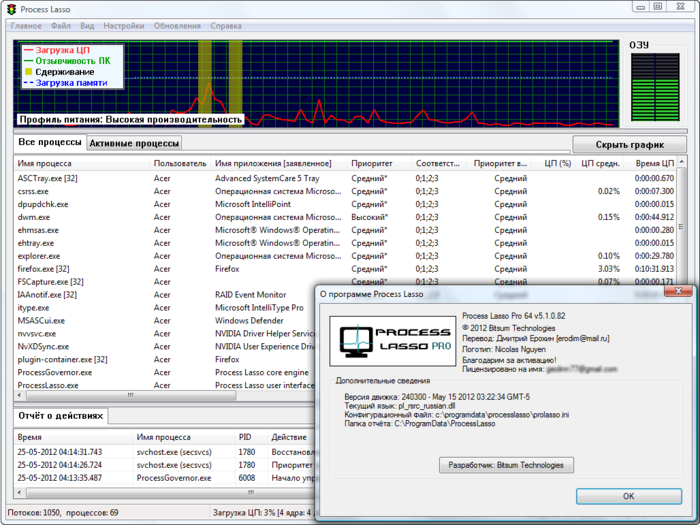Click the action log scroll-left arrow
Screen dimensions: 700x525
point(19,492)
